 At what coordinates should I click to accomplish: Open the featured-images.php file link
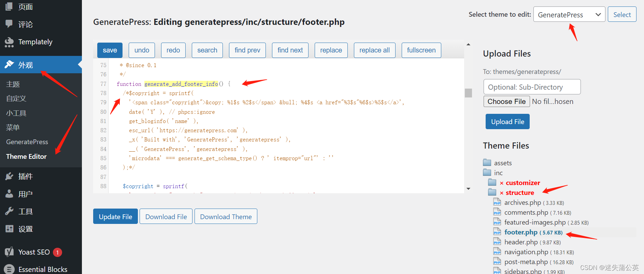(x=546, y=223)
